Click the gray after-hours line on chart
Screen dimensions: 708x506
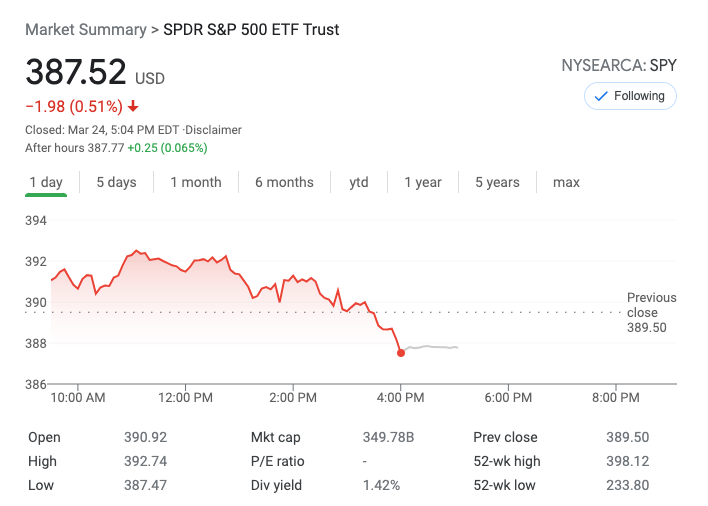(432, 347)
